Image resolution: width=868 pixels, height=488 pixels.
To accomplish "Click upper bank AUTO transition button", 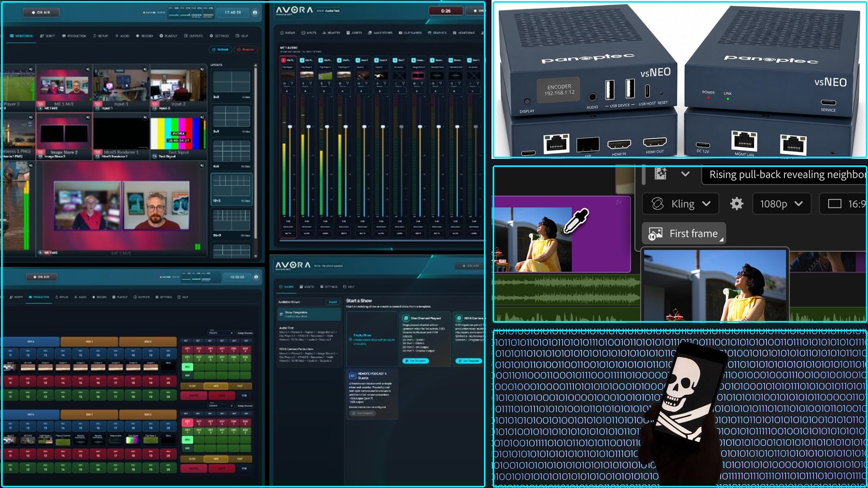I will [194, 395].
